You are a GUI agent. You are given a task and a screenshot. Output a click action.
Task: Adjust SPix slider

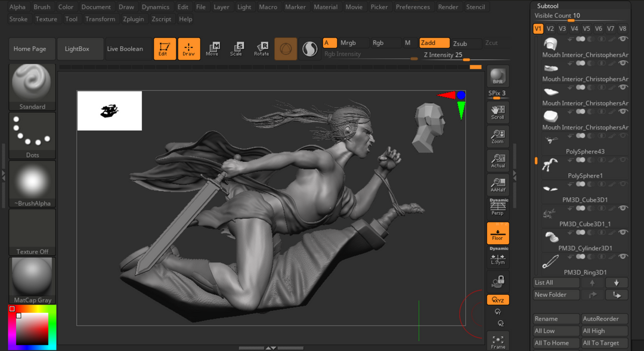tap(497, 94)
